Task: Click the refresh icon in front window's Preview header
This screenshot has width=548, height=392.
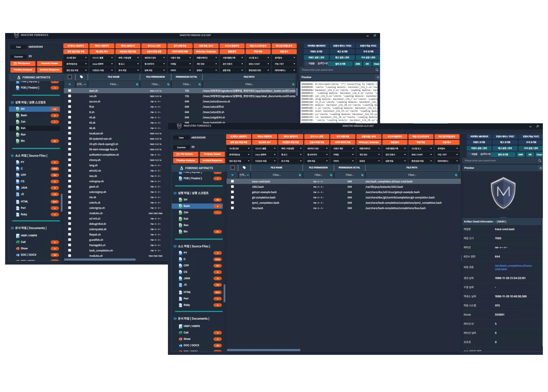Action: pos(541,168)
